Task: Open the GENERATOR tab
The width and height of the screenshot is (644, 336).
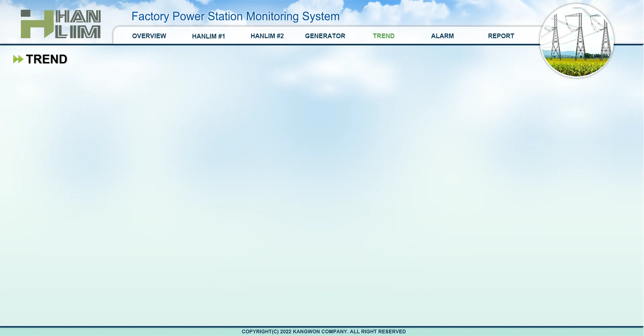Action: point(325,36)
